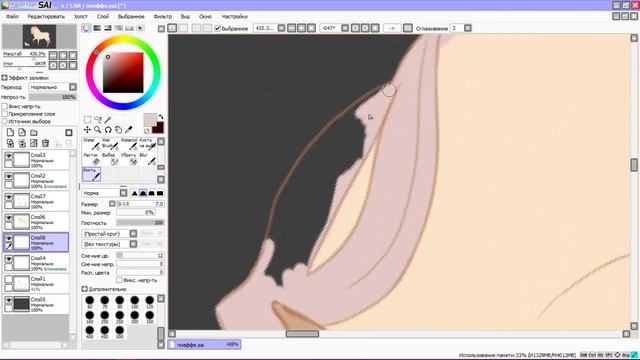Open the Фильтр menu
The height and width of the screenshot is (360, 640).
coord(162,16)
